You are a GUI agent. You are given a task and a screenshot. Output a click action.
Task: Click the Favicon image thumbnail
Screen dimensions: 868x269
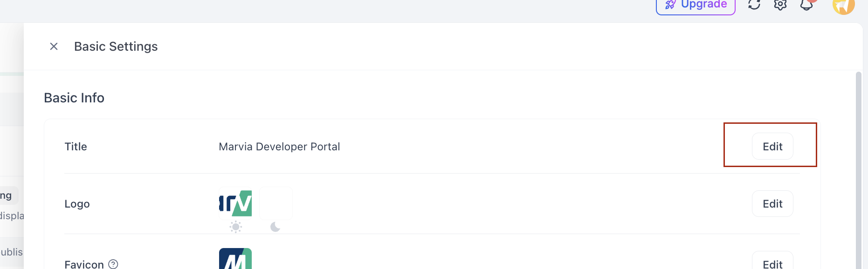pyautogui.click(x=235, y=259)
